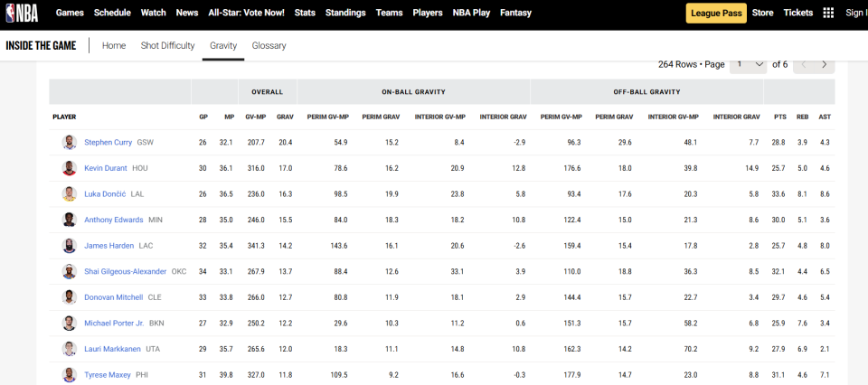Click Kevin Durant's player avatar
868x385 pixels.
pyautogui.click(x=70, y=168)
